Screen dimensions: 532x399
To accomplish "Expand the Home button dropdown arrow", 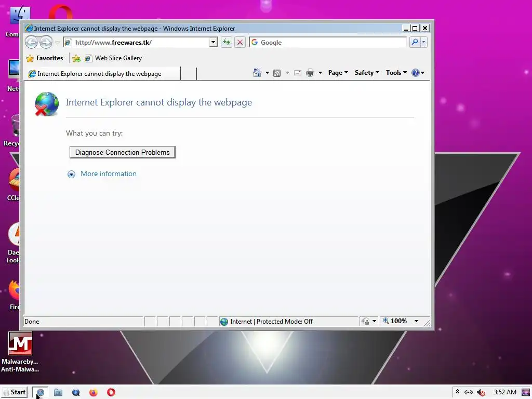I will click(267, 73).
